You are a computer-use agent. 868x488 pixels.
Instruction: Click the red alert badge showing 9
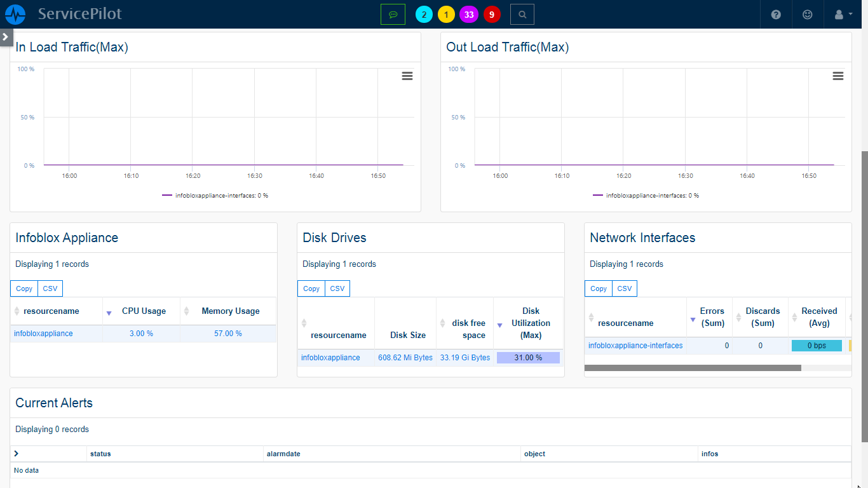click(492, 14)
